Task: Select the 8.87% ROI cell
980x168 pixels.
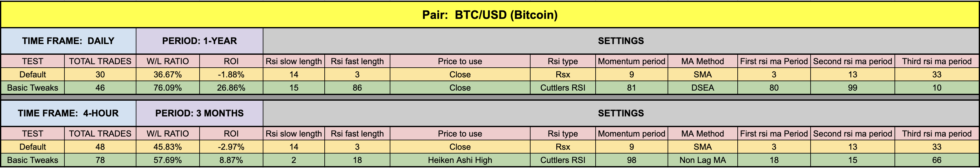Action: pos(231,160)
